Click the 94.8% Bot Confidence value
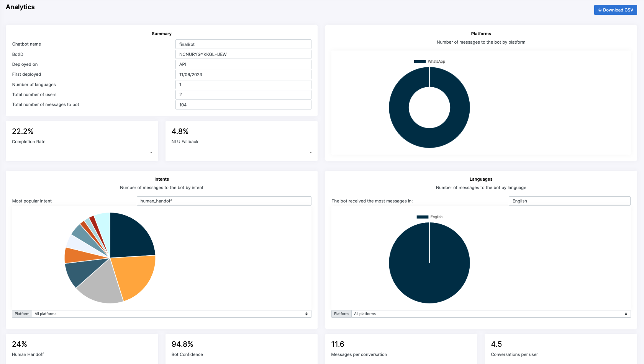 (x=182, y=344)
